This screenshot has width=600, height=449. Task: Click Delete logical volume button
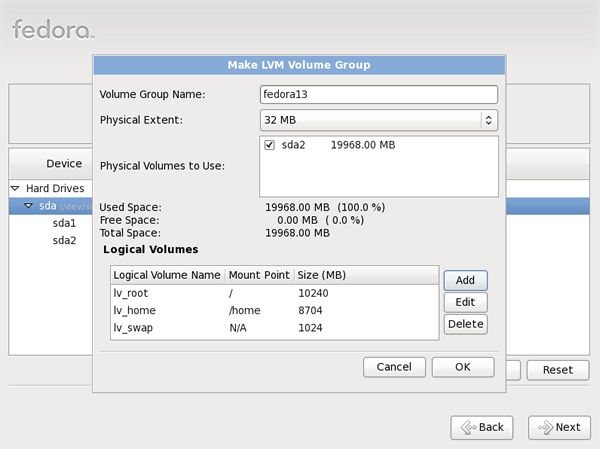465,324
